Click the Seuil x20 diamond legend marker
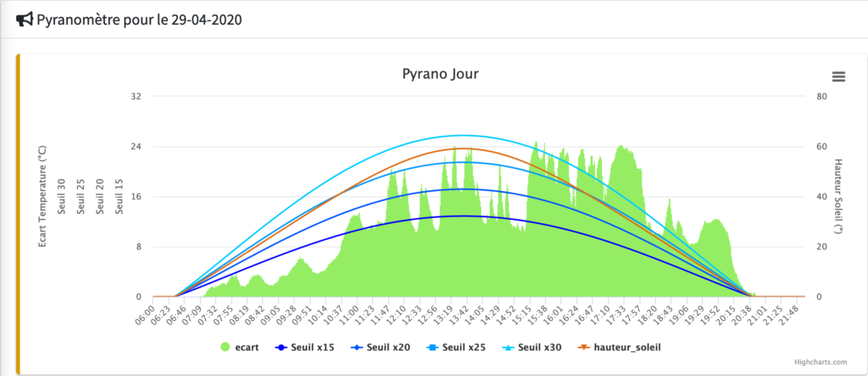The height and width of the screenshot is (376, 868). pyautogui.click(x=357, y=346)
